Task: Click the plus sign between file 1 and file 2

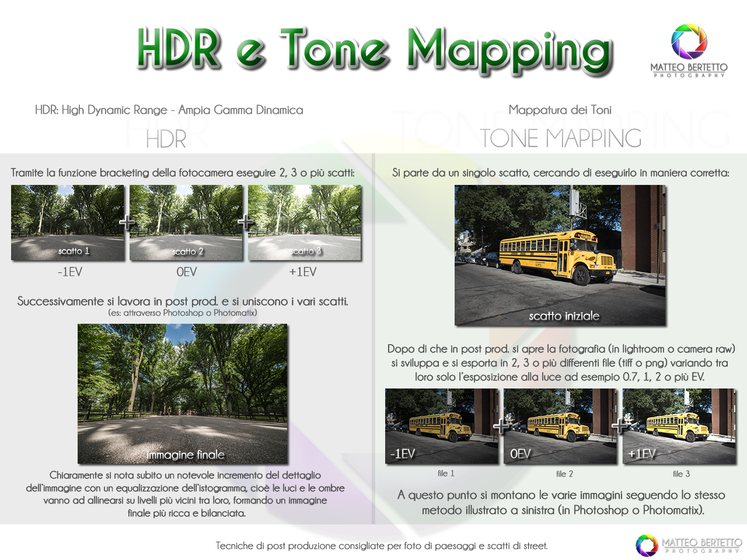Action: [501, 426]
